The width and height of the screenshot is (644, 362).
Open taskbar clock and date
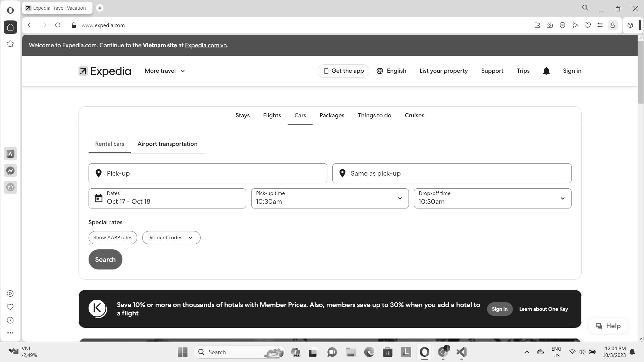(x=614, y=352)
